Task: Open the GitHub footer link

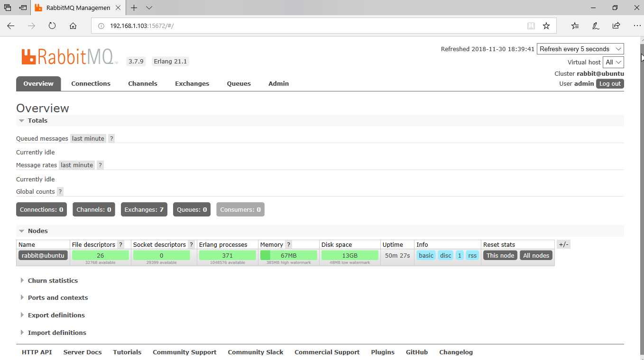Action: [x=417, y=352]
